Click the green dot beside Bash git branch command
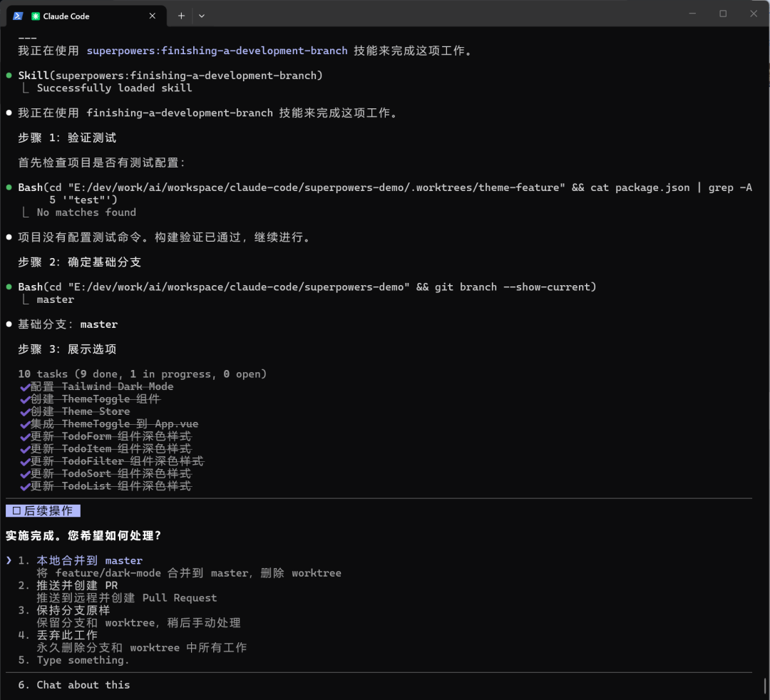The image size is (770, 700). (9, 287)
